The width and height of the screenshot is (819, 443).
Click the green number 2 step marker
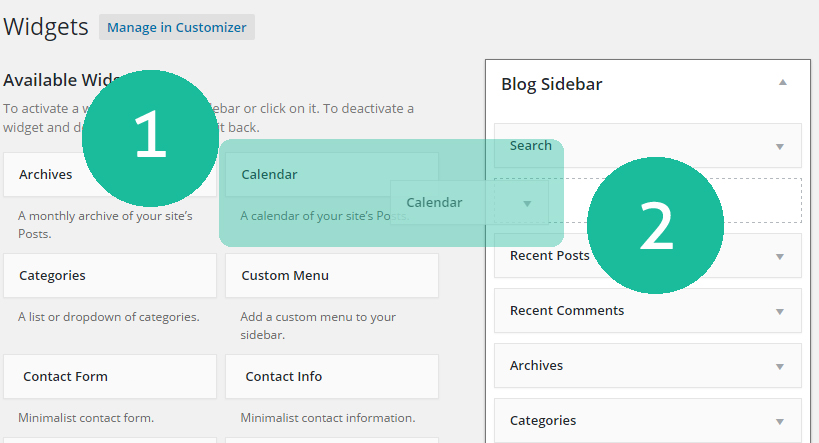tap(655, 226)
